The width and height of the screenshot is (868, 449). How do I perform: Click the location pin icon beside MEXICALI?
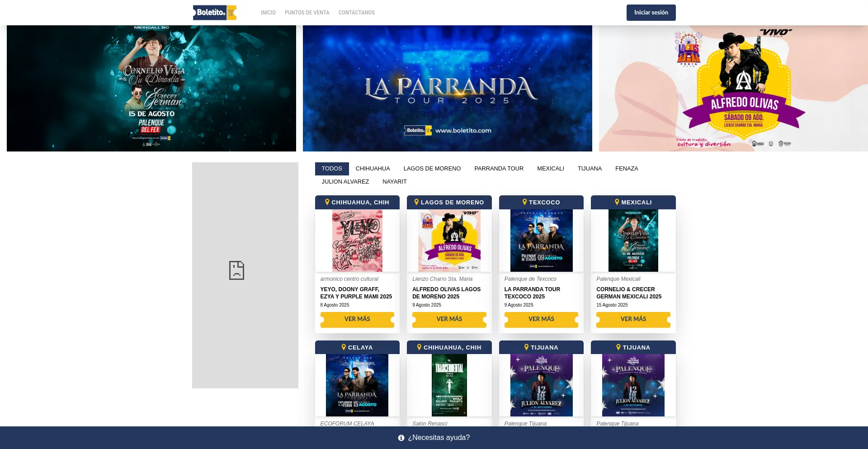tap(617, 202)
